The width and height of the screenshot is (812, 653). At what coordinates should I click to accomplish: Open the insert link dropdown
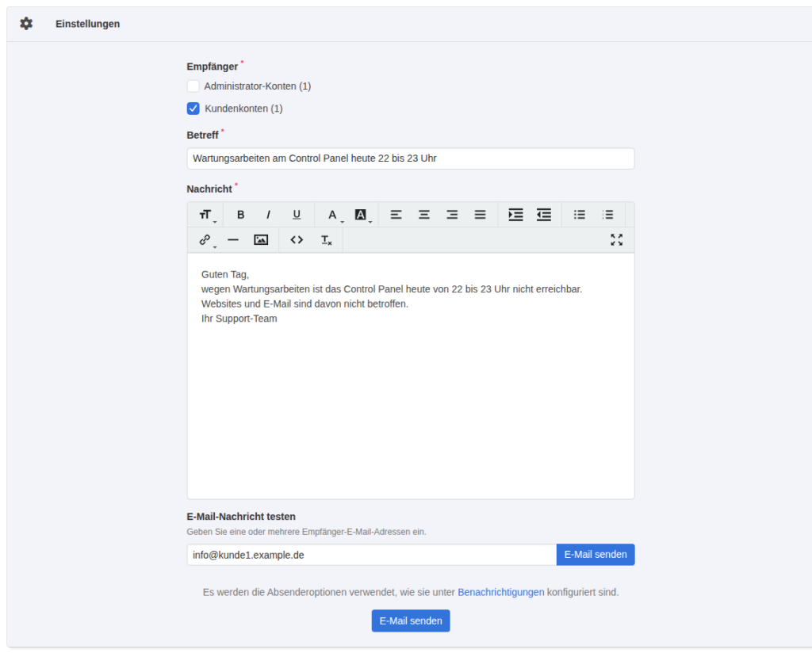[206, 240]
